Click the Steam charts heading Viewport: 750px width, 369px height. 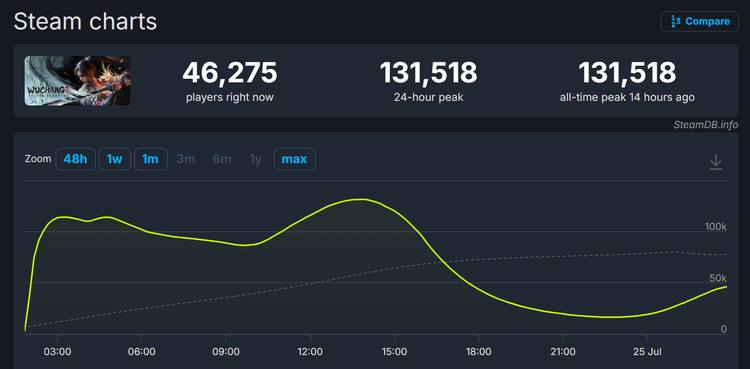pyautogui.click(x=85, y=22)
